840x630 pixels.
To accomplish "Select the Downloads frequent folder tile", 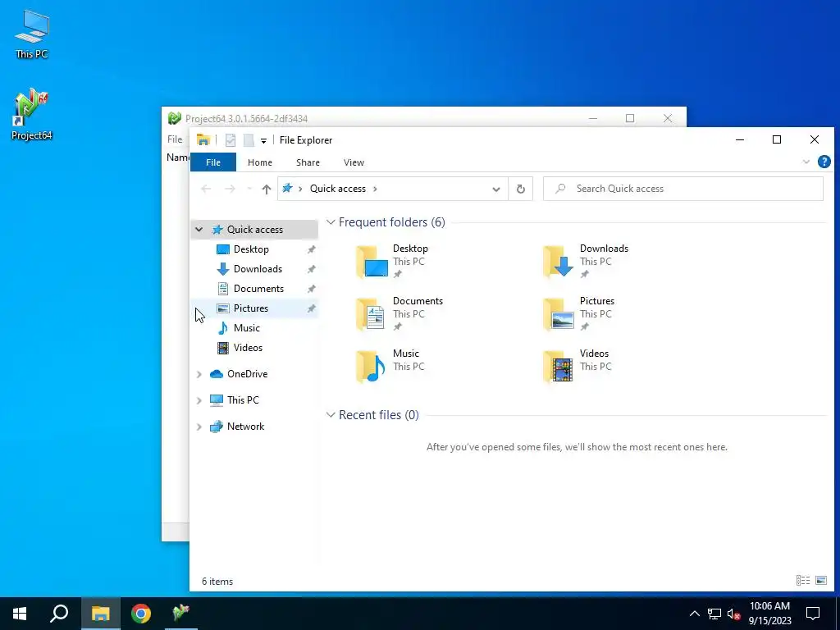I will coord(586,262).
